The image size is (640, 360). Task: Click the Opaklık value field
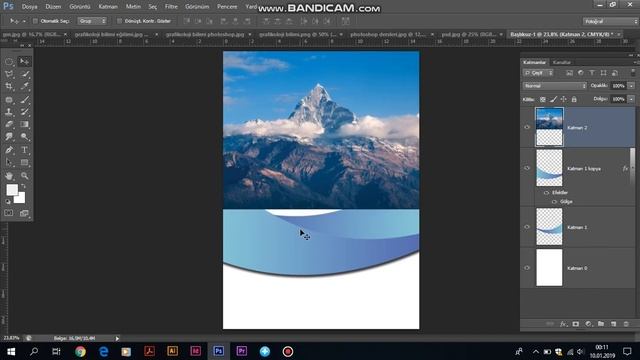[618, 86]
